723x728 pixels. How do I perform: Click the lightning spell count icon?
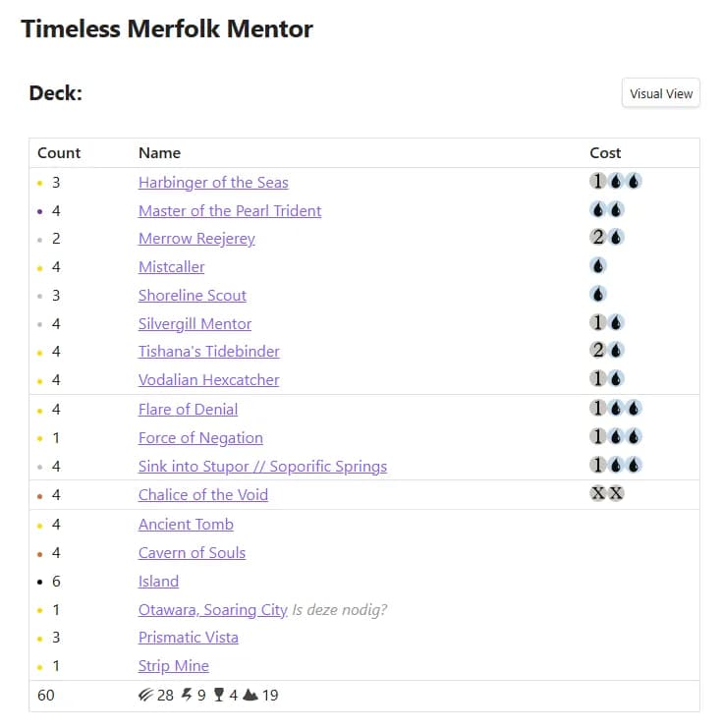187,695
